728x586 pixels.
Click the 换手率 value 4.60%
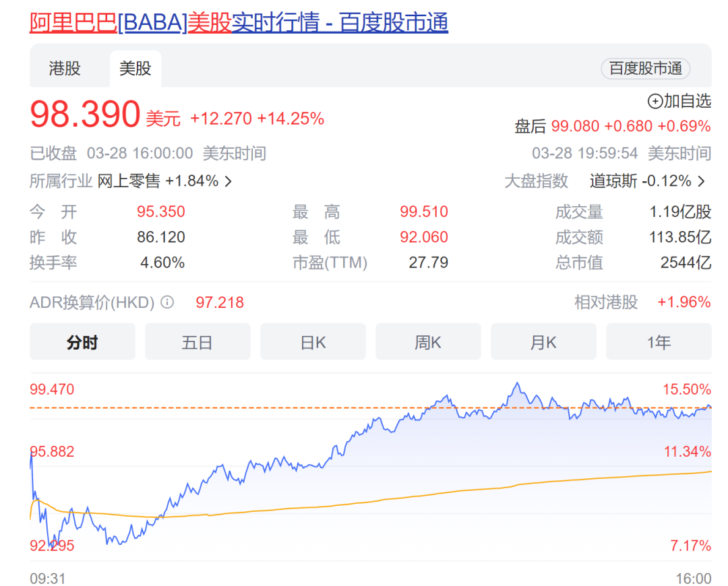point(162,263)
